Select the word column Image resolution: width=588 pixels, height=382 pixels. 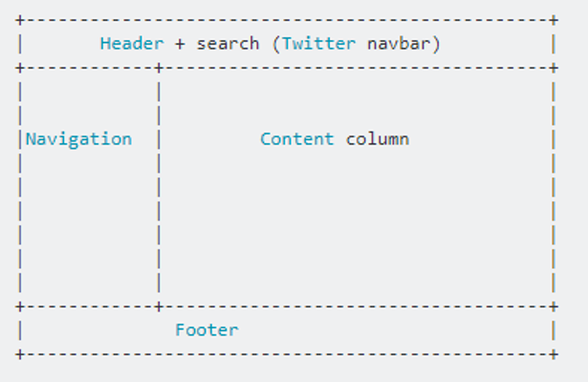click(x=378, y=138)
